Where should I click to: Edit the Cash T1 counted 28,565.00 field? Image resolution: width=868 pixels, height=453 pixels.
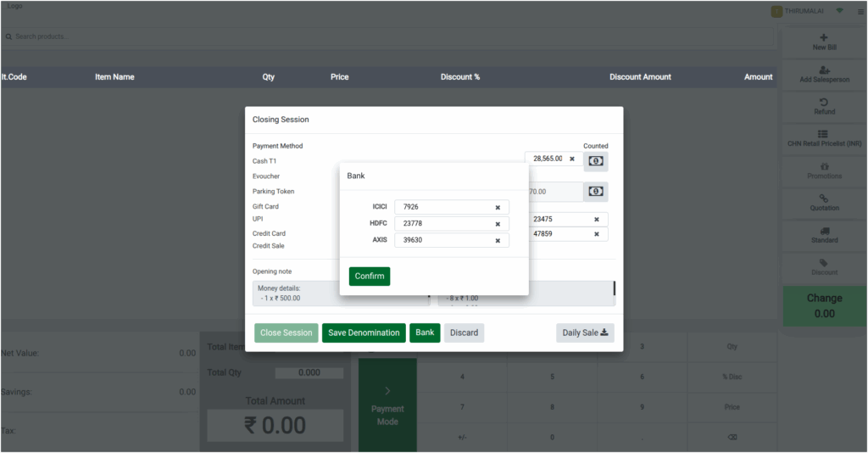[554, 159]
